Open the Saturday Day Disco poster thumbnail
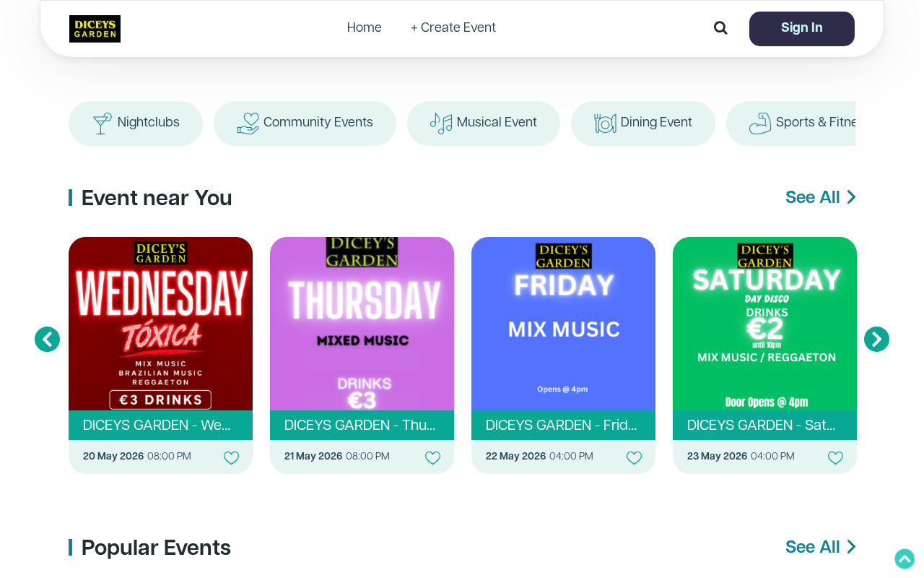The height and width of the screenshot is (578, 924). [x=764, y=324]
